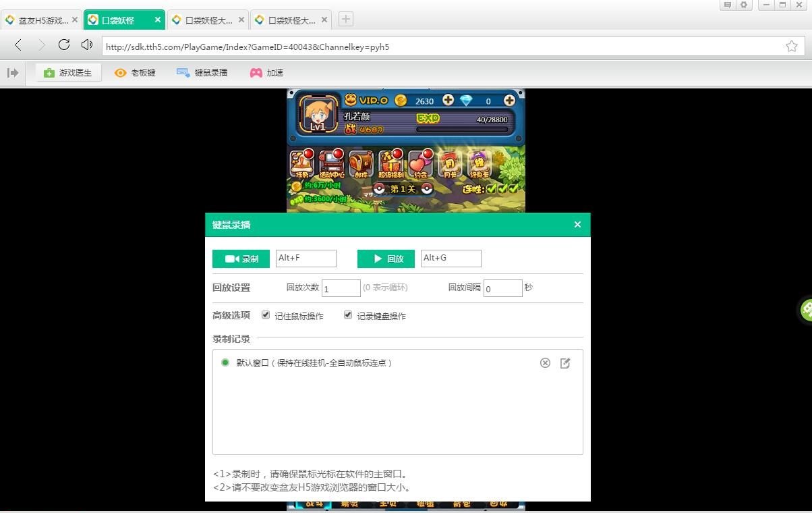The image size is (812, 513).
Task: Start playback with the 回放 button
Action: click(385, 258)
